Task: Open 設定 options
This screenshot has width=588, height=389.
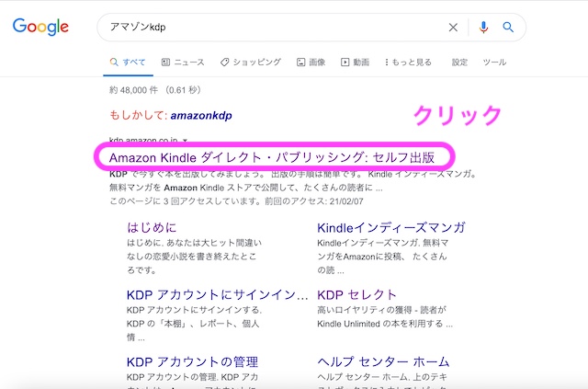Action: [459, 63]
